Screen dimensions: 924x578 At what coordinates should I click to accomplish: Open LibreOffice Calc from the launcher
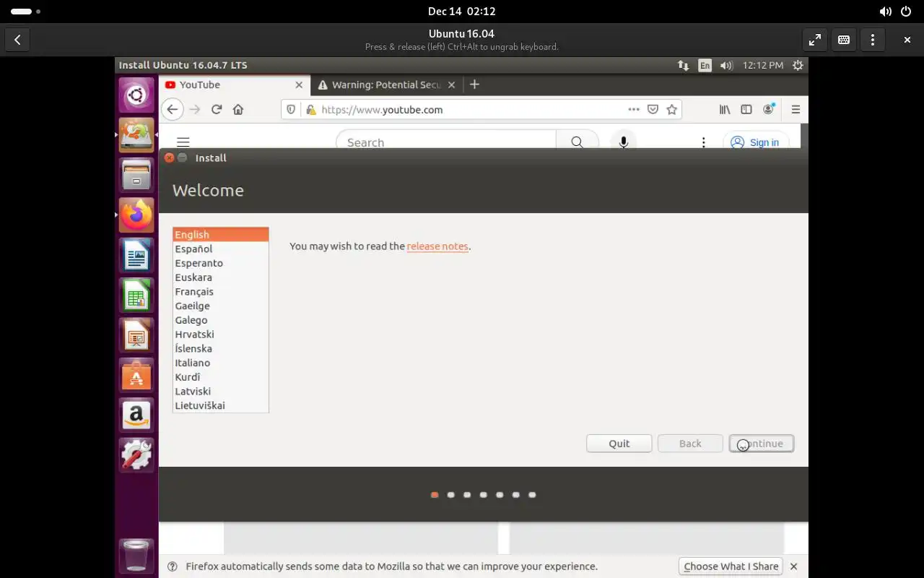tap(136, 295)
